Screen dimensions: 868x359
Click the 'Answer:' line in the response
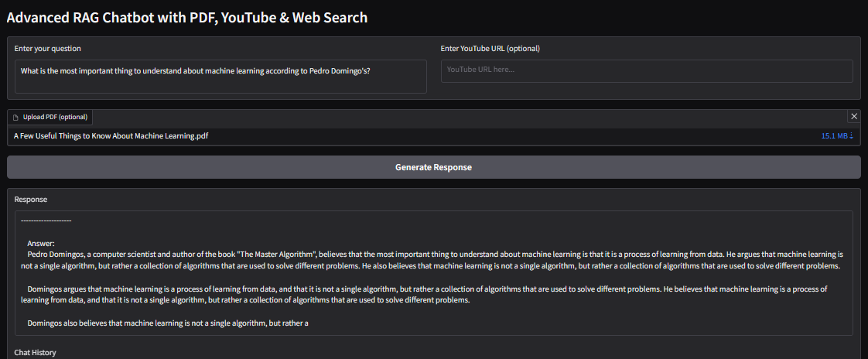coord(41,243)
